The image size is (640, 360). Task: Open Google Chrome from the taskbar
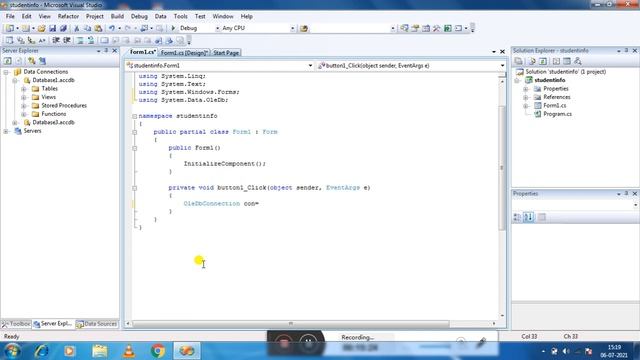click(158, 351)
